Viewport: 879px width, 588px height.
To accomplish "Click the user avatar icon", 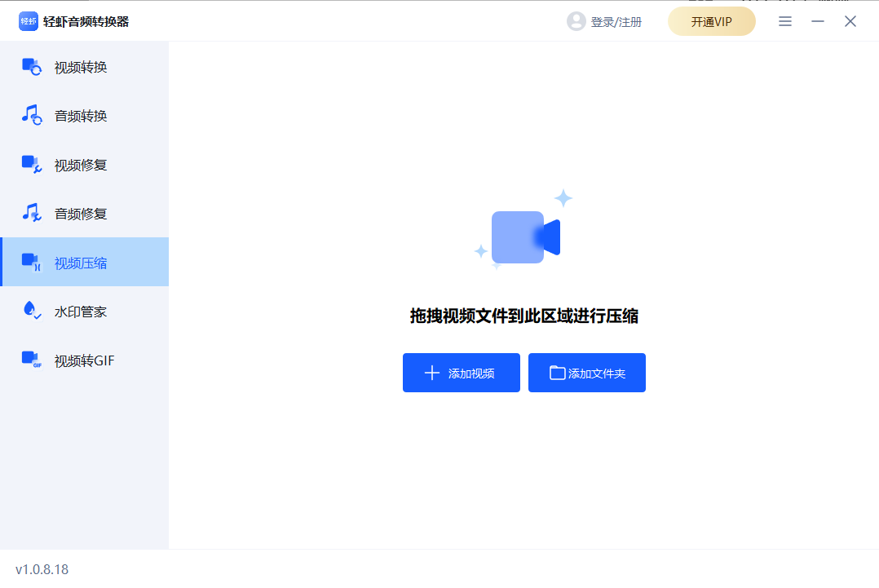I will 576,21.
